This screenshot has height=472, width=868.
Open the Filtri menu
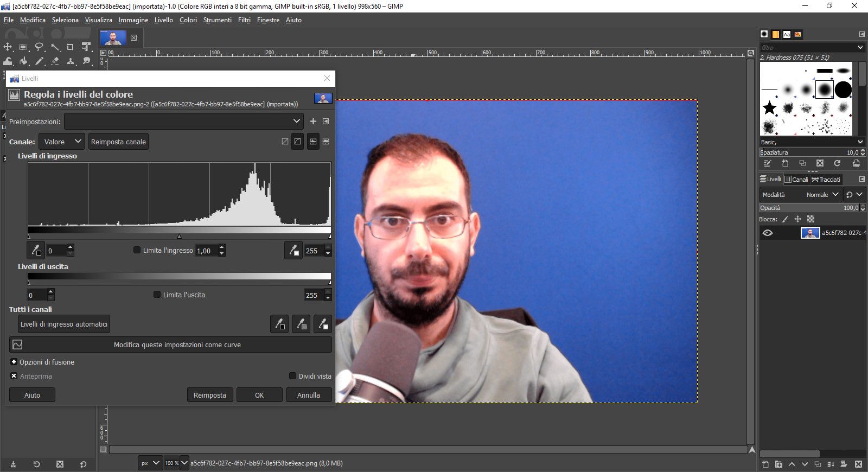(x=244, y=20)
